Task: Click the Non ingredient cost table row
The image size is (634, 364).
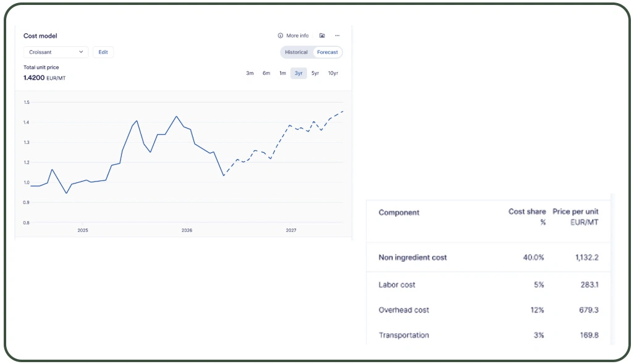Action: 413,257
